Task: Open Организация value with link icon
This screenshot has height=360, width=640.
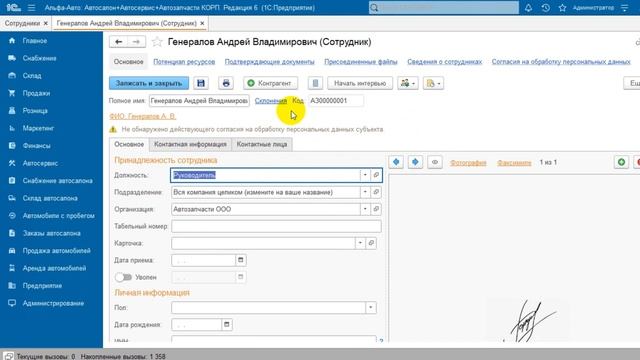Action: tap(376, 209)
